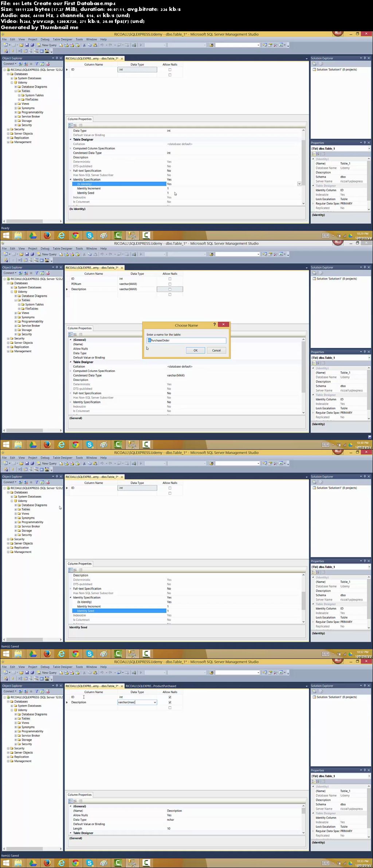Viewport: 373px width, 868px height.
Task: Click Object Explorer filter icon in top frame
Action: 37,64
